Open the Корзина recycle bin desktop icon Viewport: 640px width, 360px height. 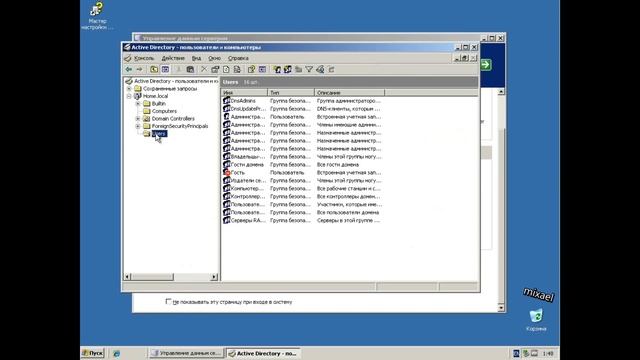(536, 320)
